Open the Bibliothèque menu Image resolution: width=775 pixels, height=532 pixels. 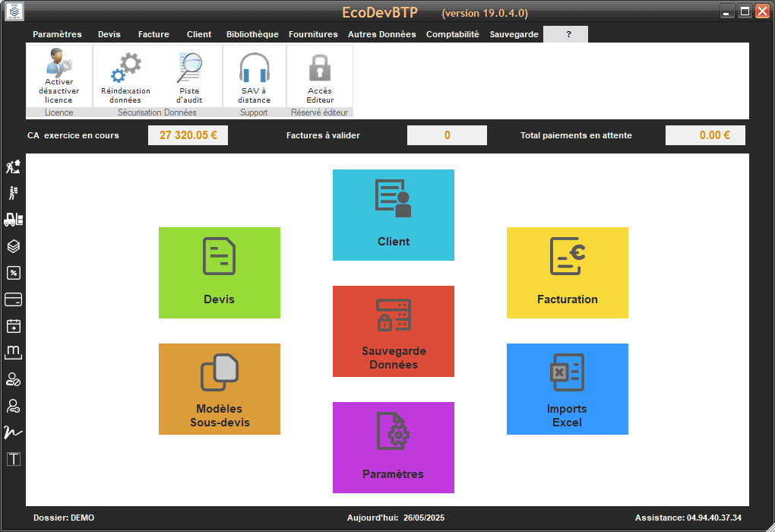[x=252, y=34]
